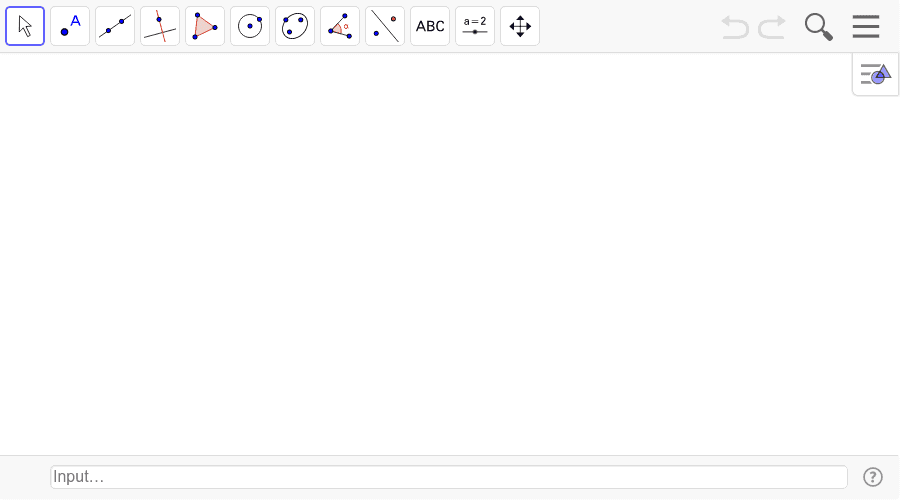Image resolution: width=900 pixels, height=500 pixels.
Task: Click into the Input field
Action: point(449,477)
